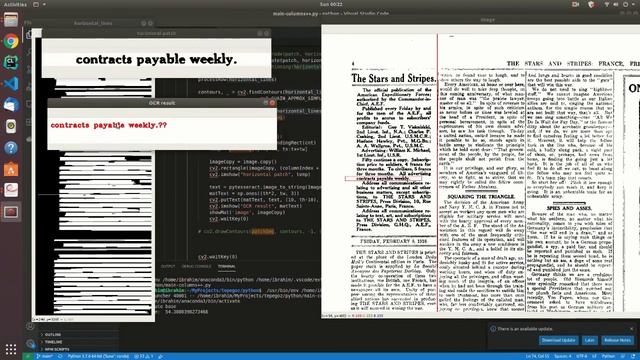640x360 pixels.
Task: Click the sync changes icon in status bar
Action: [x=60, y=356]
